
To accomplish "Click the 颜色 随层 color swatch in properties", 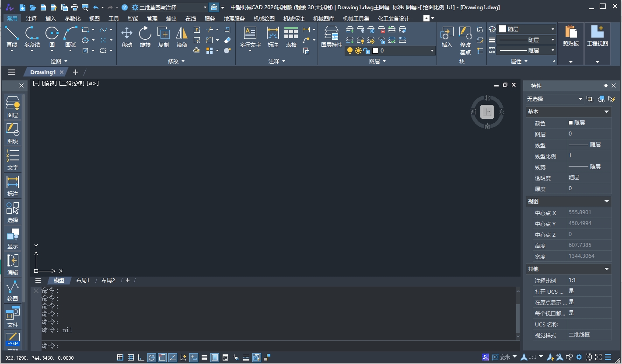I will [x=570, y=123].
